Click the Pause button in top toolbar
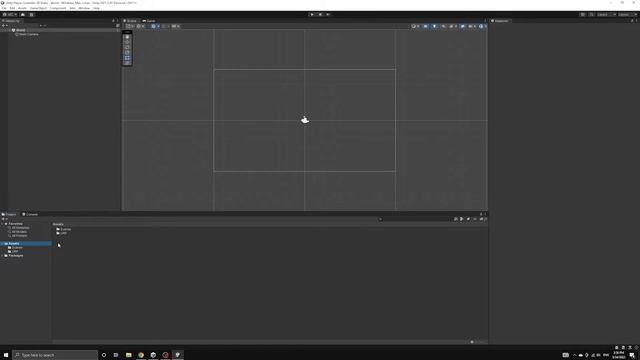 [320, 15]
